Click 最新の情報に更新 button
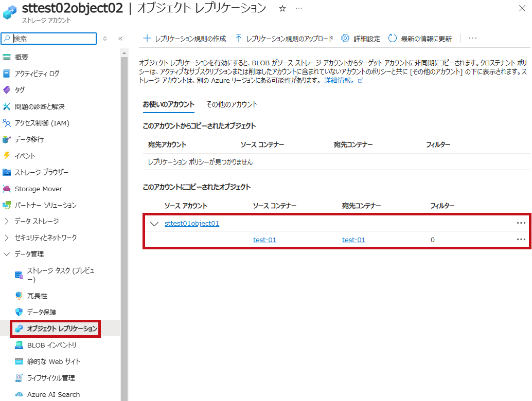 [420, 39]
